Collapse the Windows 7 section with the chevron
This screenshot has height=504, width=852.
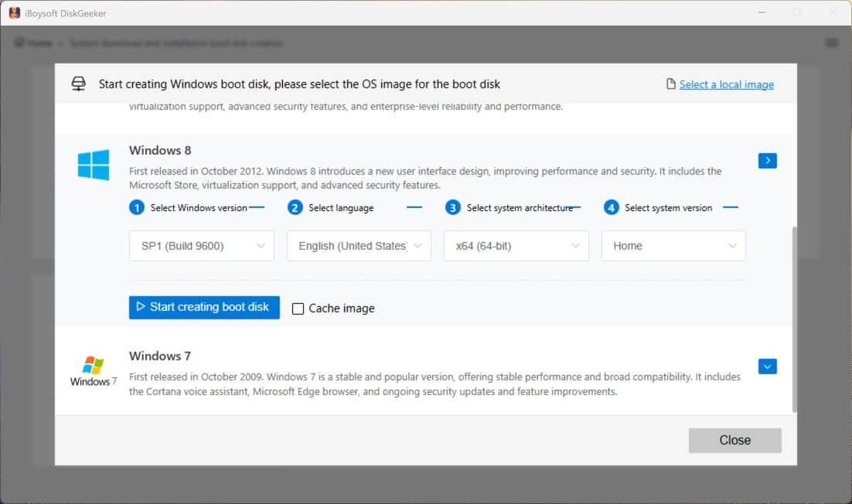tap(767, 366)
